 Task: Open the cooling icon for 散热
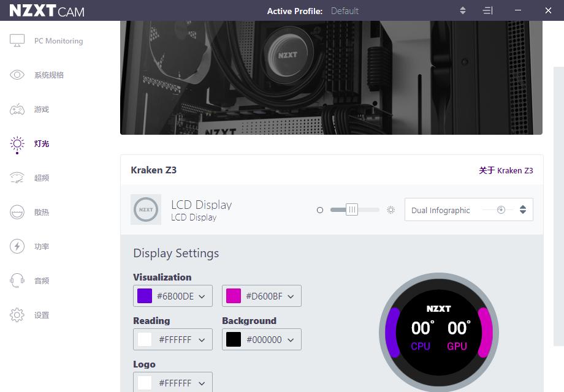17,212
